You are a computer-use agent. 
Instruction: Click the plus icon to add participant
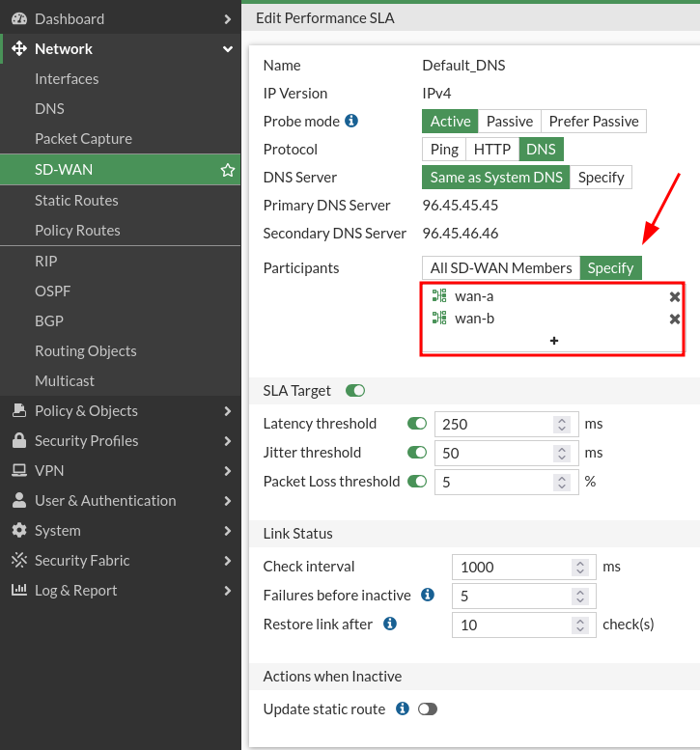click(x=554, y=341)
